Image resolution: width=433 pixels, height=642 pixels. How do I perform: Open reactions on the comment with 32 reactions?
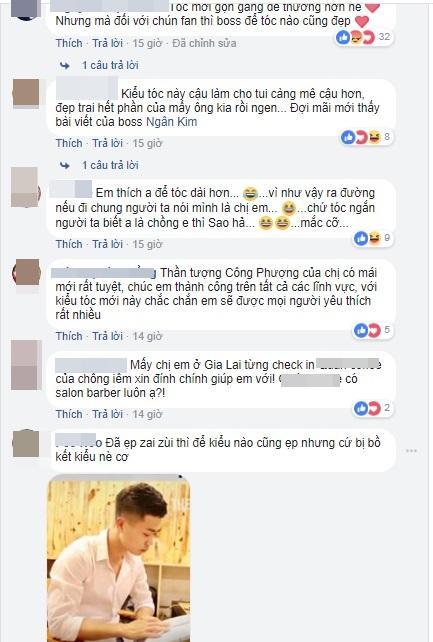pyautogui.click(x=363, y=37)
